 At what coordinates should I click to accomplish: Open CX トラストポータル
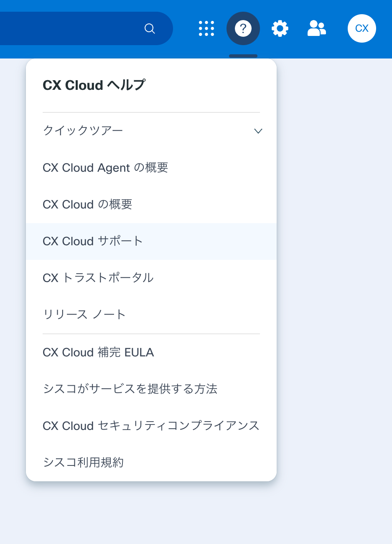pyautogui.click(x=98, y=278)
